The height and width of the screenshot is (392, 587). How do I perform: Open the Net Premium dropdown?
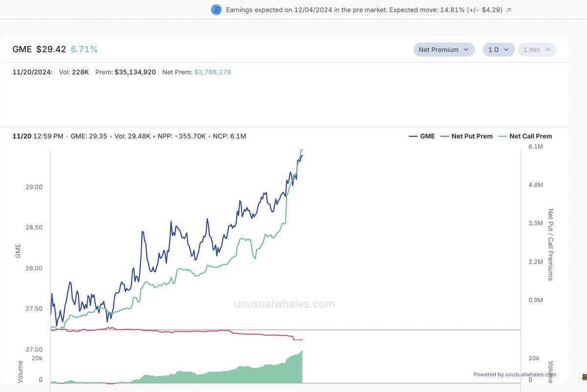point(443,49)
